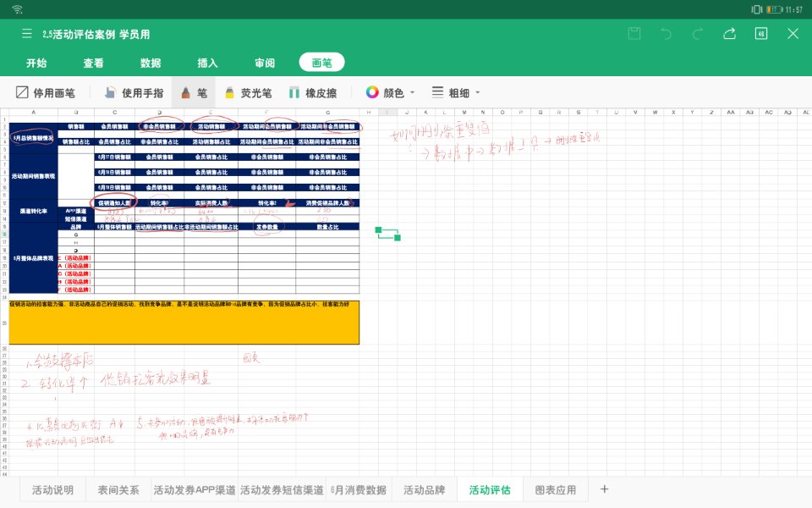Switch to the 审阅 tab
The height and width of the screenshot is (508, 812).
click(x=265, y=63)
